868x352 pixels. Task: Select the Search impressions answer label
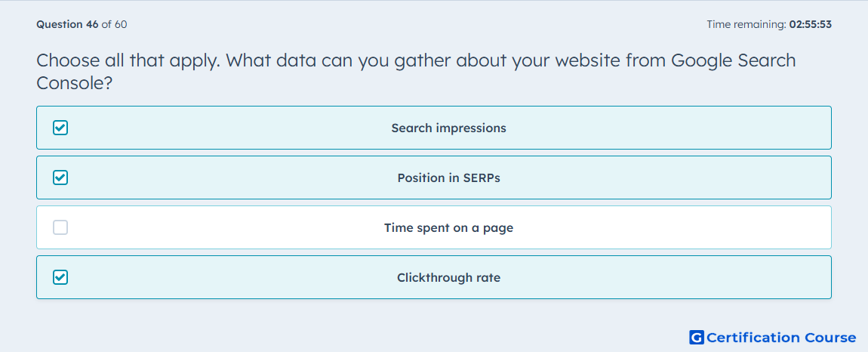click(448, 128)
